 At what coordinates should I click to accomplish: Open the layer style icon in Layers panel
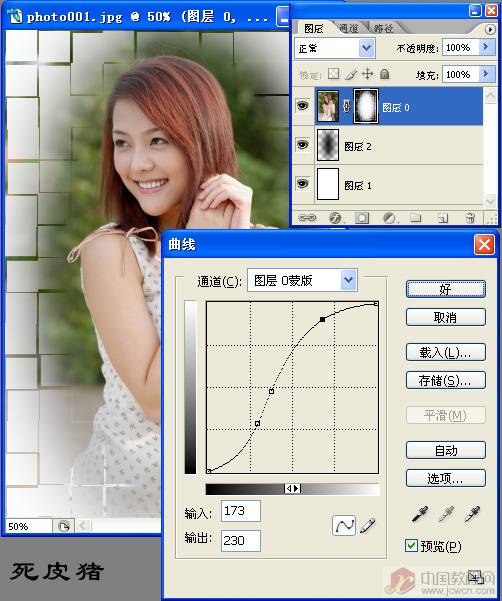[x=335, y=218]
